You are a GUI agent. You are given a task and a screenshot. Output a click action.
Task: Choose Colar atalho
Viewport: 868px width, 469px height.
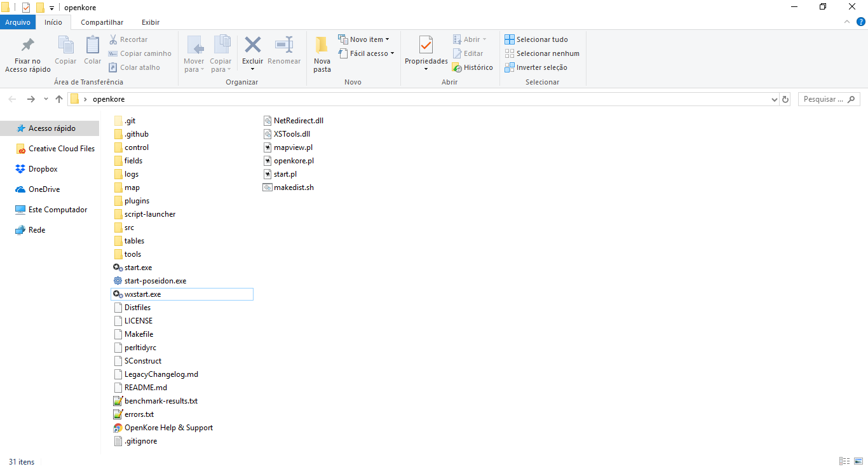click(x=134, y=67)
